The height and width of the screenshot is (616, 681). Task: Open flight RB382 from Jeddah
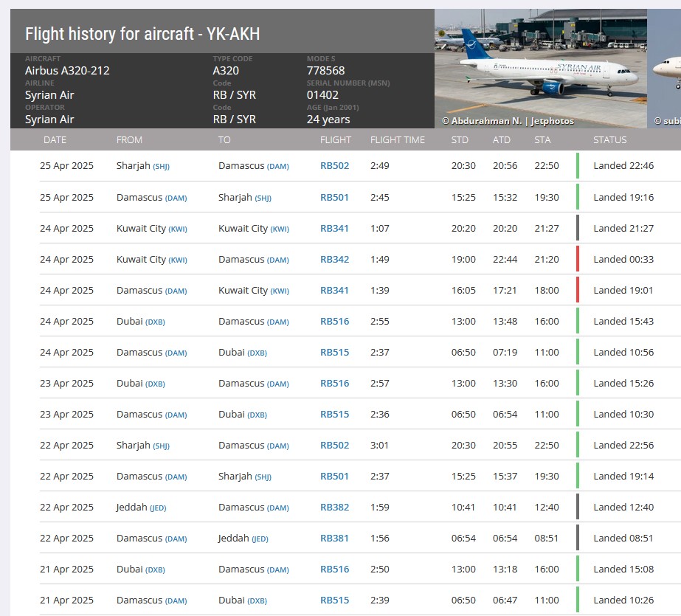pos(334,508)
